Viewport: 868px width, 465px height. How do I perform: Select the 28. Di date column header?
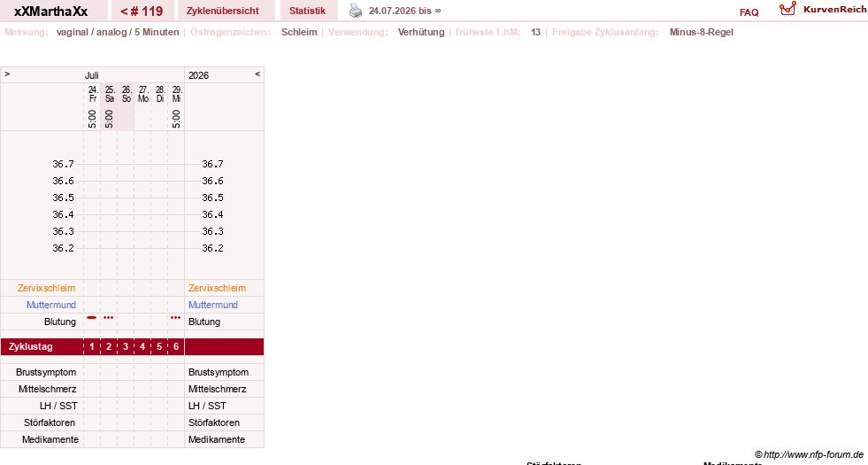[x=159, y=94]
